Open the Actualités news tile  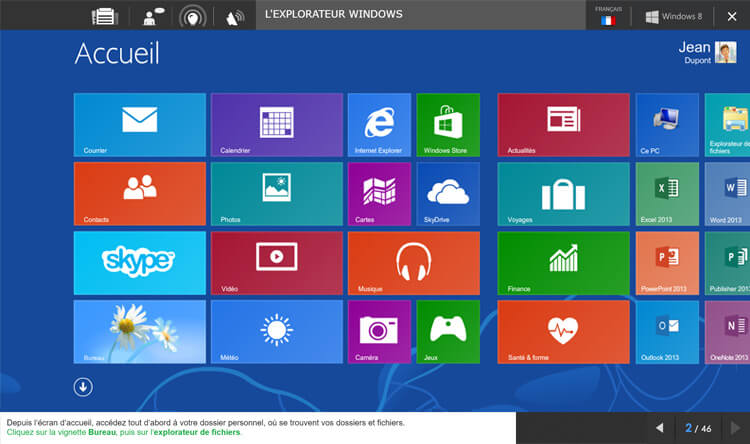point(563,125)
